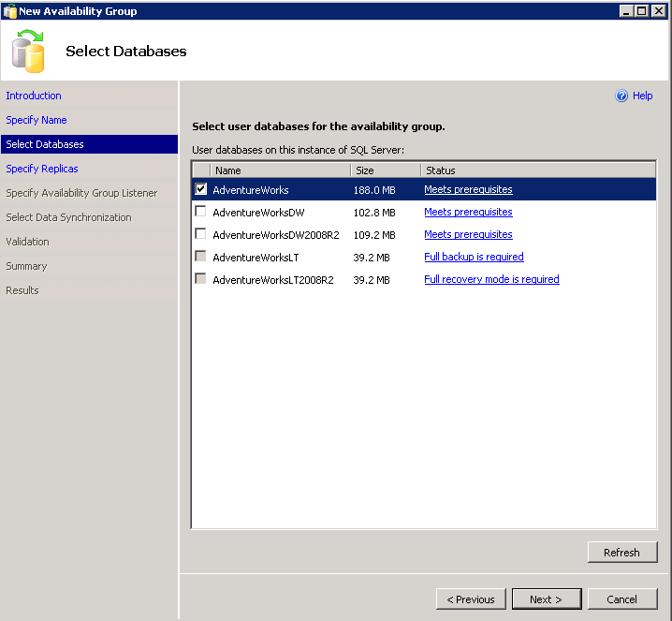Sort databases by the Size column header

point(386,170)
